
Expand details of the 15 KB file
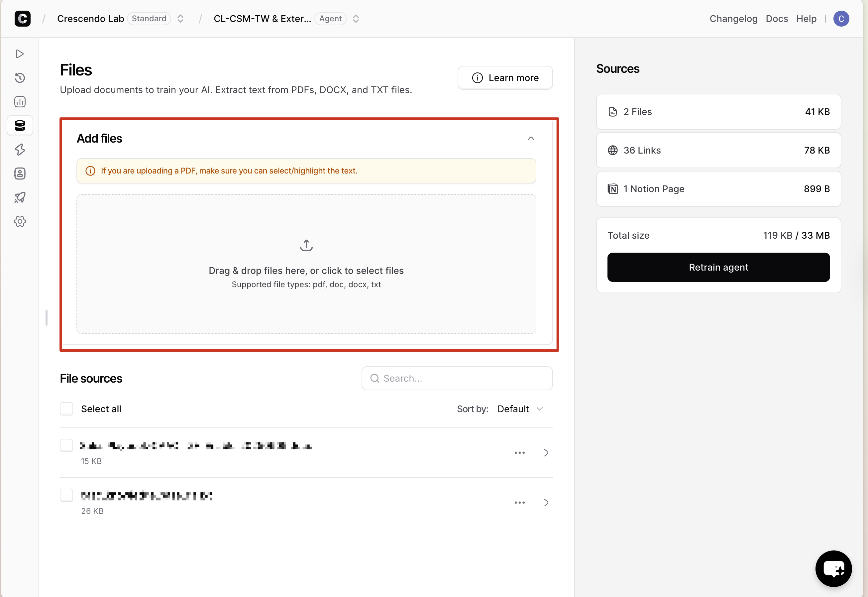pos(546,453)
